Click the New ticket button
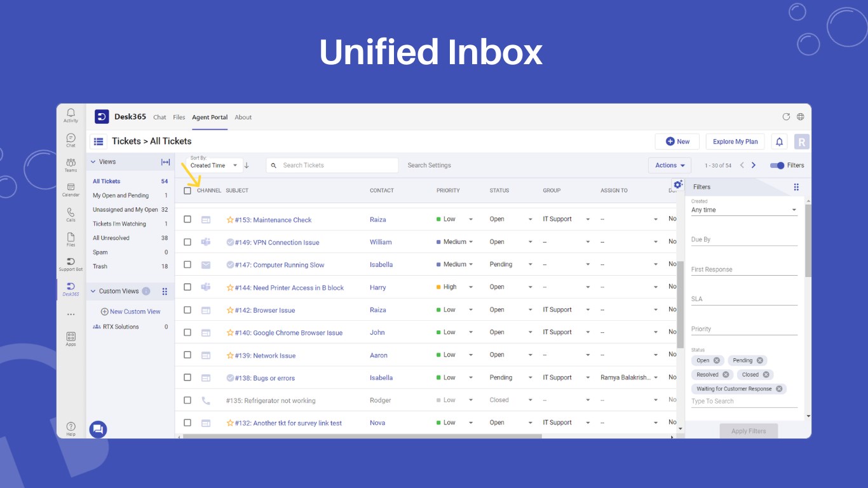 pos(677,142)
